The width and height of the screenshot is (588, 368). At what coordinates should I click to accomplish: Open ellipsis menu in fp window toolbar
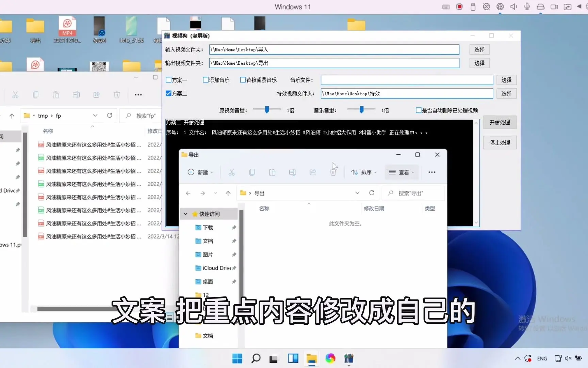138,95
